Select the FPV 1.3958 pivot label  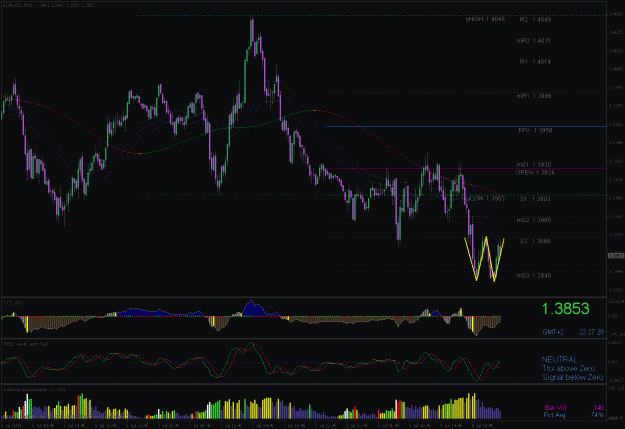(x=535, y=130)
